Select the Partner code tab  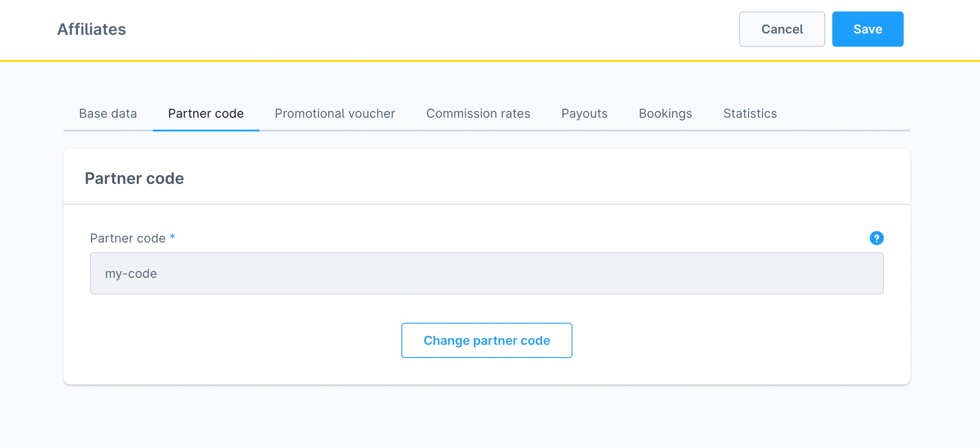click(206, 113)
